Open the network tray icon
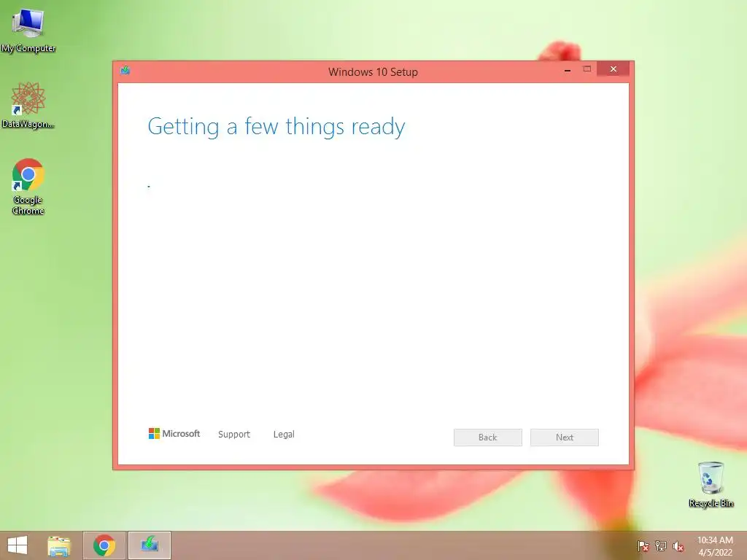The image size is (747, 560). pyautogui.click(x=661, y=546)
